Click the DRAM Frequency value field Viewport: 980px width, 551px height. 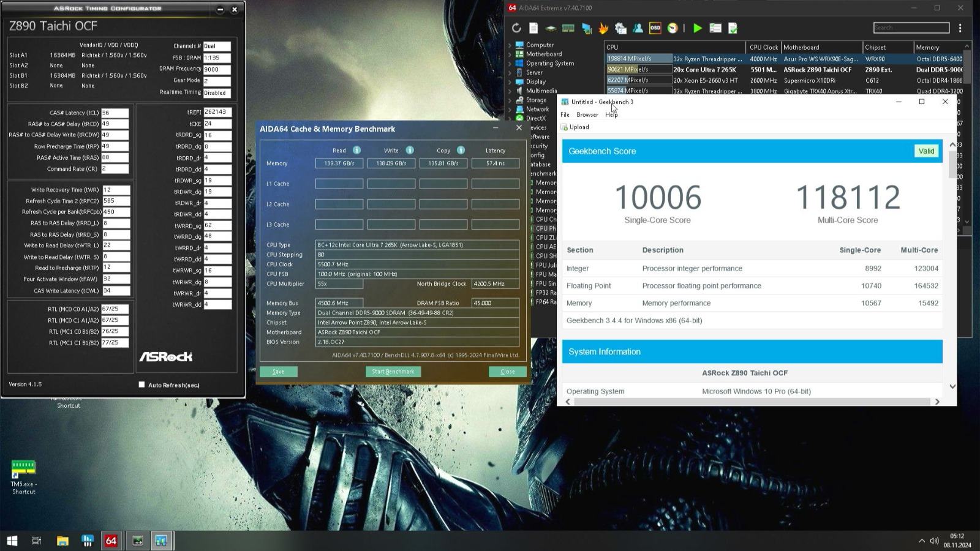click(217, 69)
